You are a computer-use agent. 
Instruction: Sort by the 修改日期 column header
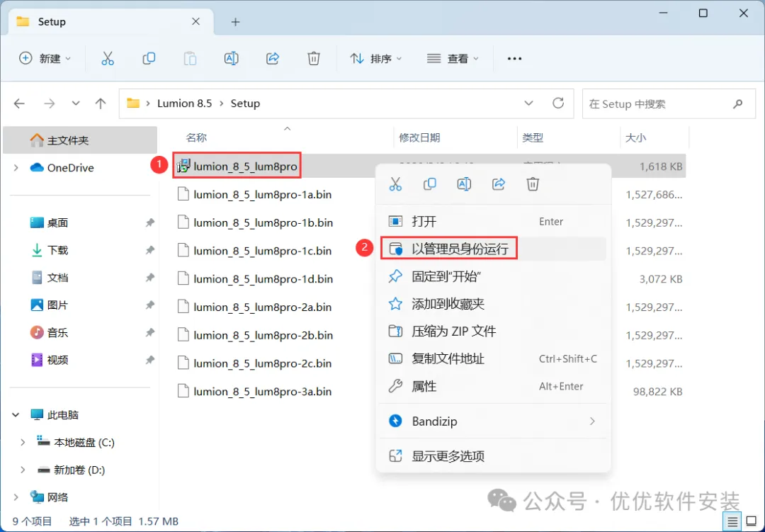[419, 137]
